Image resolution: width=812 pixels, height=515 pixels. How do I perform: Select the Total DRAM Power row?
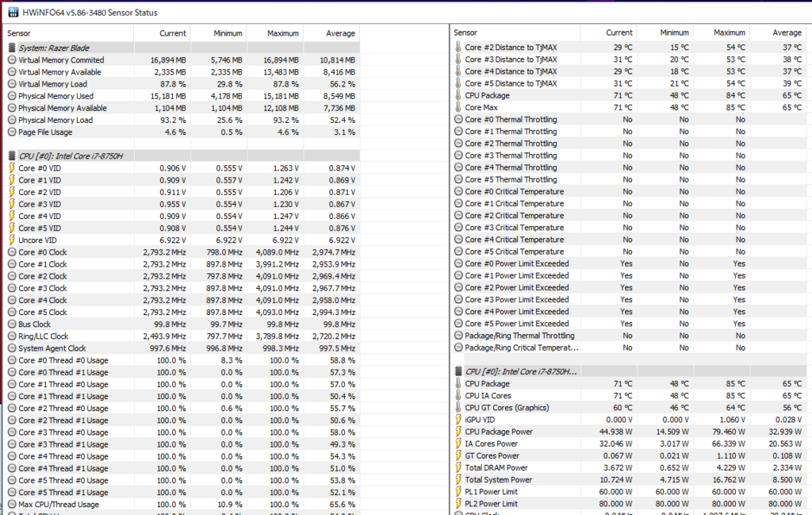(629, 467)
